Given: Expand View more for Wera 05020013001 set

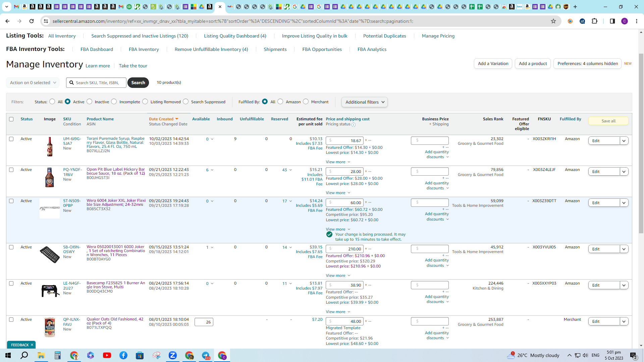Looking at the screenshot, I should pyautogui.click(x=338, y=276).
